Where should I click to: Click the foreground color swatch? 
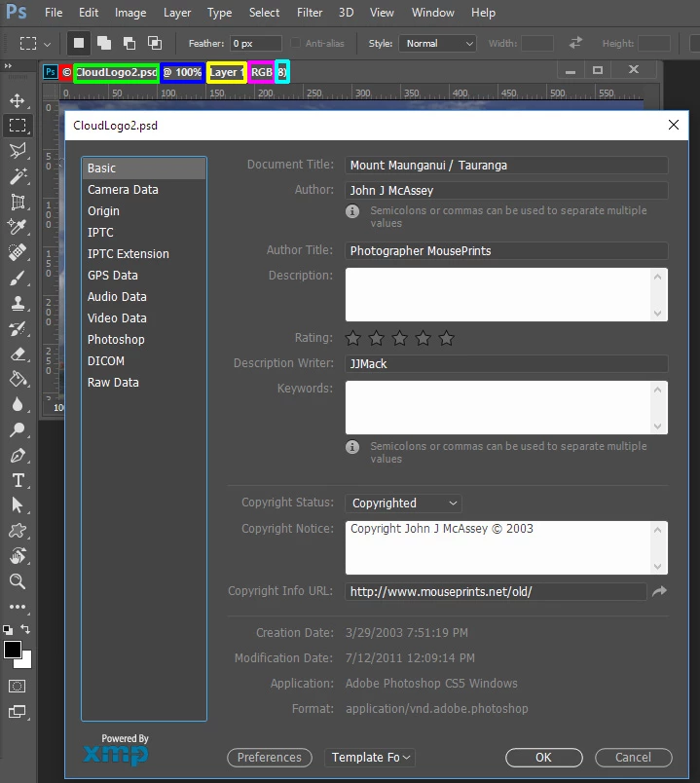pos(12,650)
